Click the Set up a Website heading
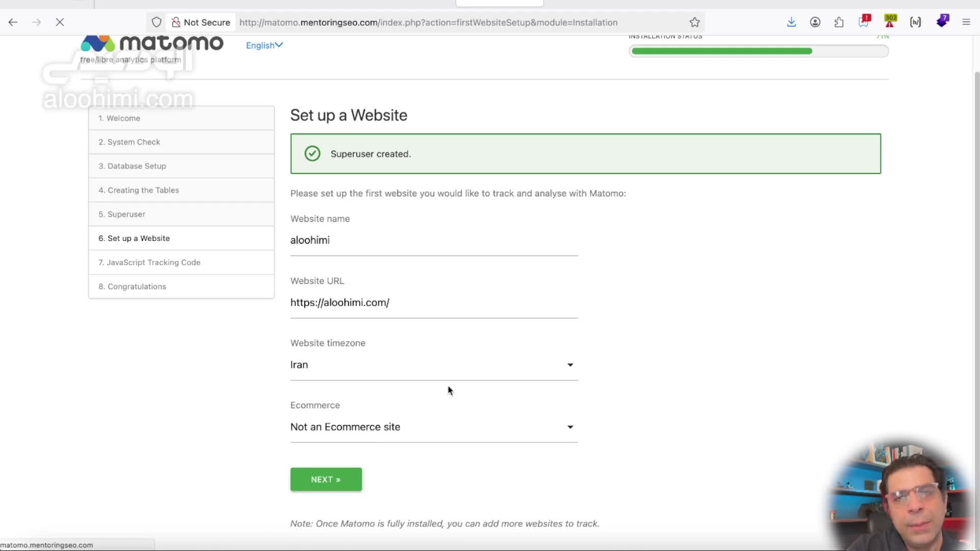The image size is (980, 551). (x=349, y=115)
